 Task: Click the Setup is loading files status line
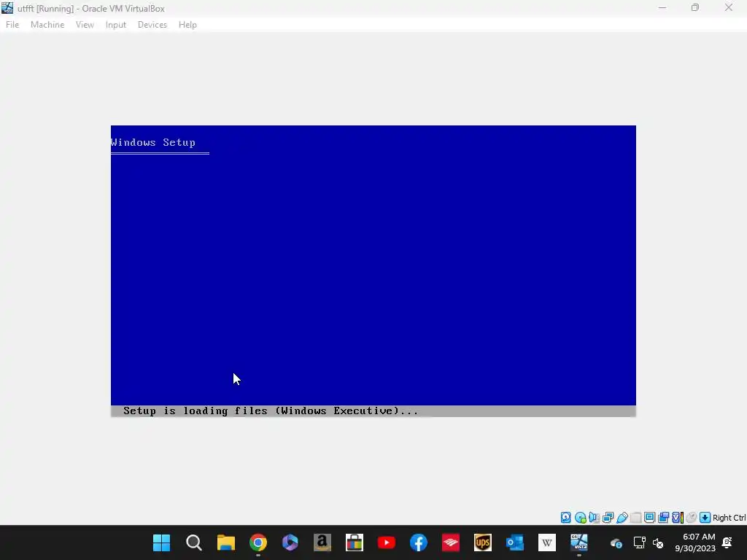(271, 411)
